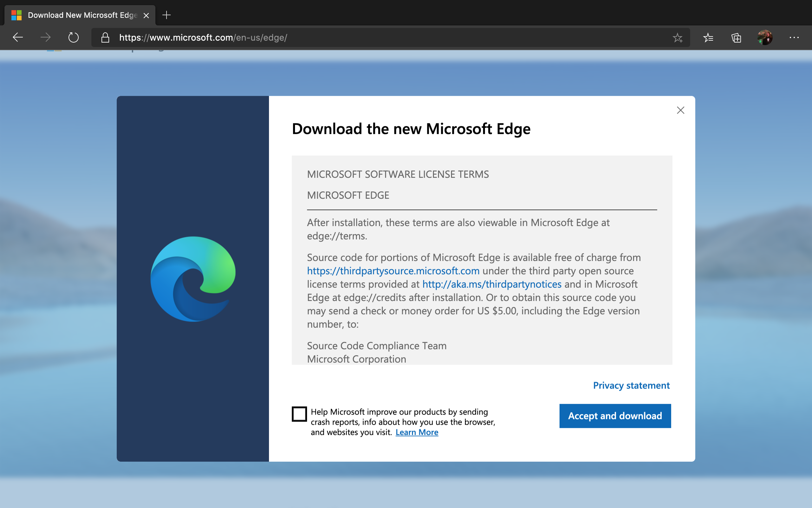Click Source Code Compliance Team text

point(377,346)
